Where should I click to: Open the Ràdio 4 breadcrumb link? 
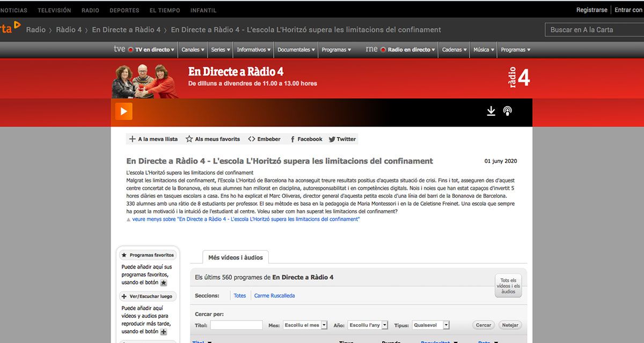[69, 29]
